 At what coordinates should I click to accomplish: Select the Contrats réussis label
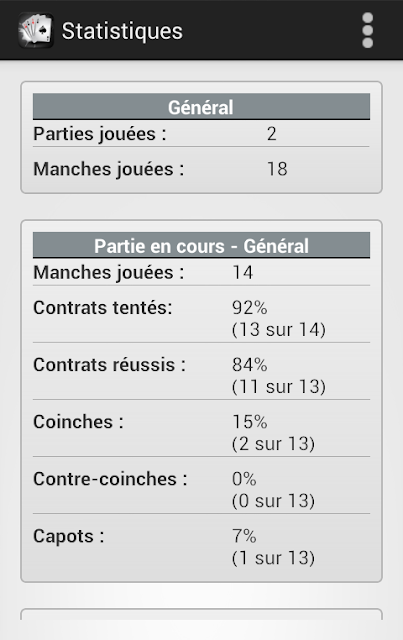tap(109, 365)
